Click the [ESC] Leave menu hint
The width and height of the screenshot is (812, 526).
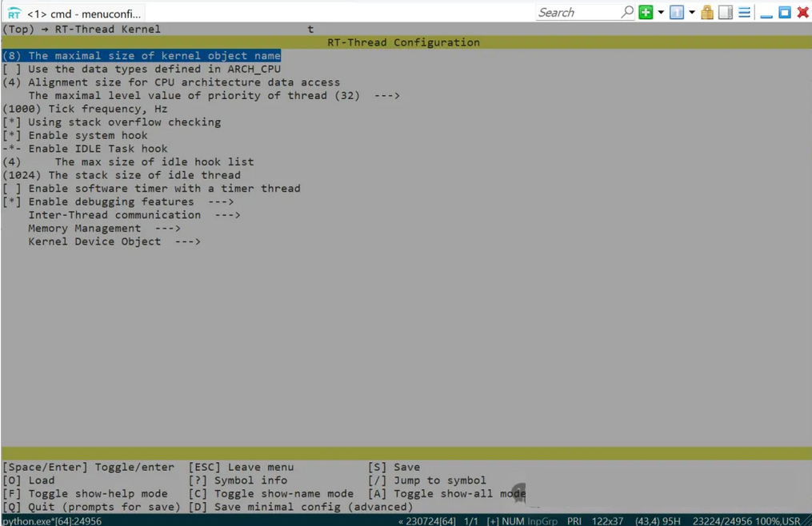point(242,467)
